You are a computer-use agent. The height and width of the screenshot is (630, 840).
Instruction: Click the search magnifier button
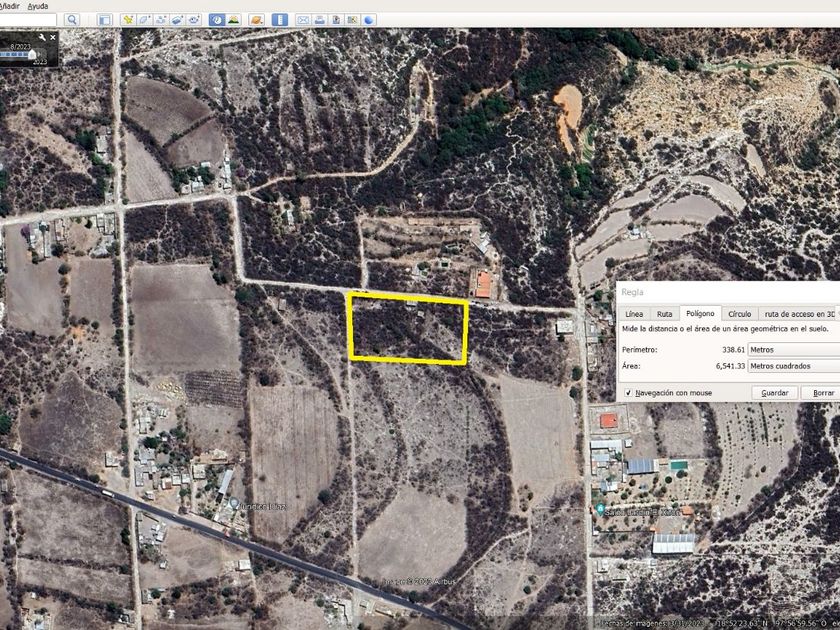pyautogui.click(x=72, y=20)
